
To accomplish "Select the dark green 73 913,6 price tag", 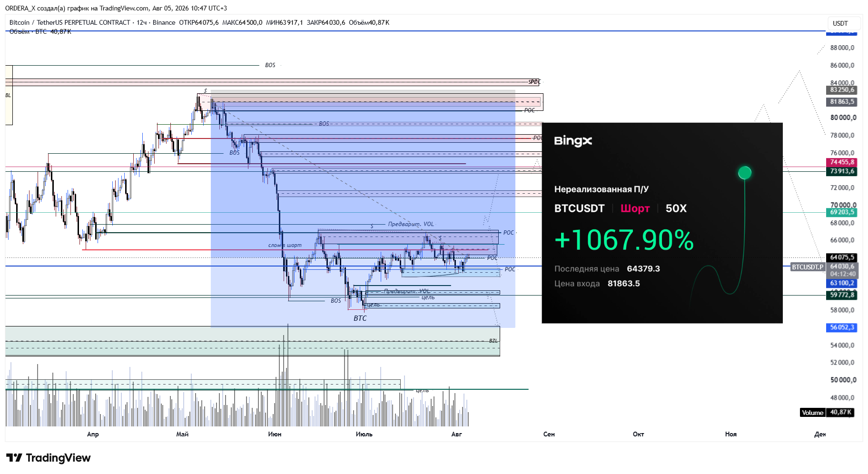I will tap(842, 171).
